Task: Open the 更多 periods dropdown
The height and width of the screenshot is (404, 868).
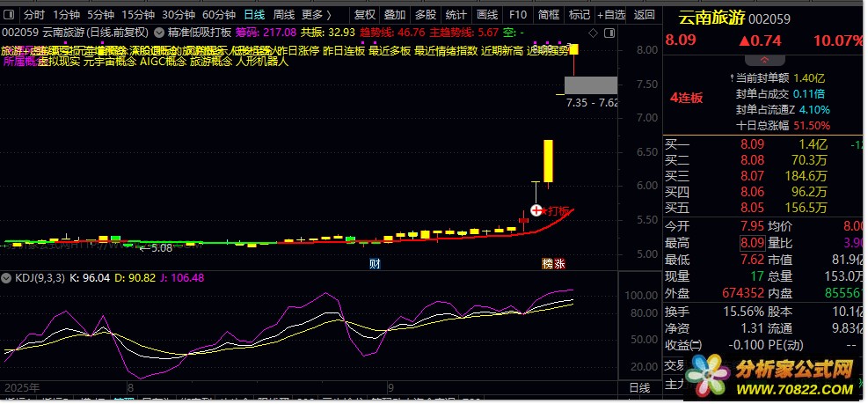Action: point(316,14)
